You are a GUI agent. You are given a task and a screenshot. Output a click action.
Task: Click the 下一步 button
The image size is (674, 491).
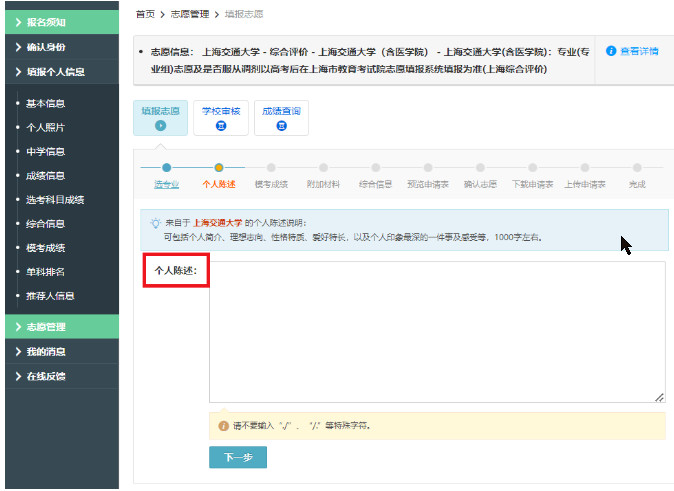(238, 457)
